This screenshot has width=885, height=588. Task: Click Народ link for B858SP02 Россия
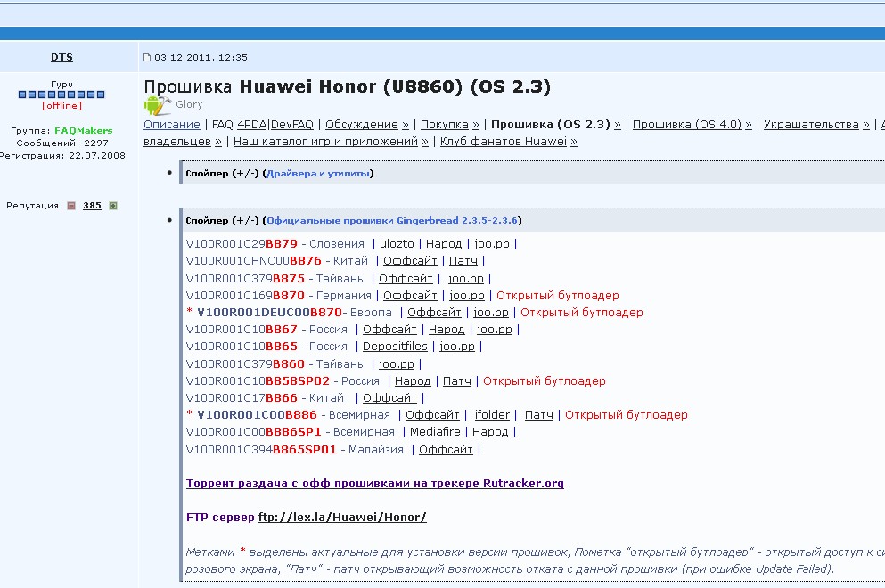click(413, 381)
